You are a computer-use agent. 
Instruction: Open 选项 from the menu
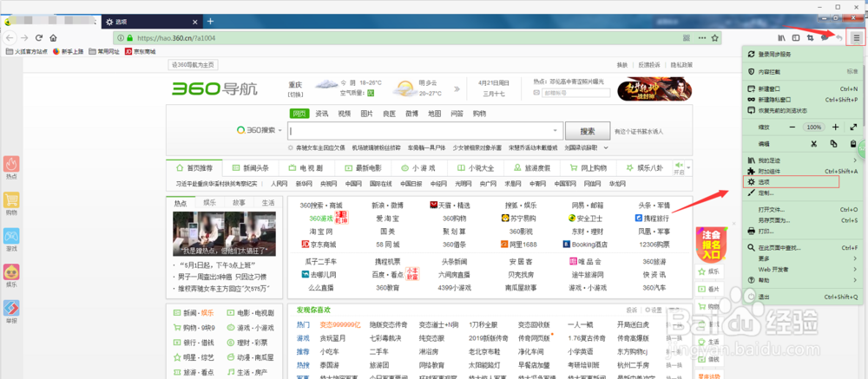803,181
